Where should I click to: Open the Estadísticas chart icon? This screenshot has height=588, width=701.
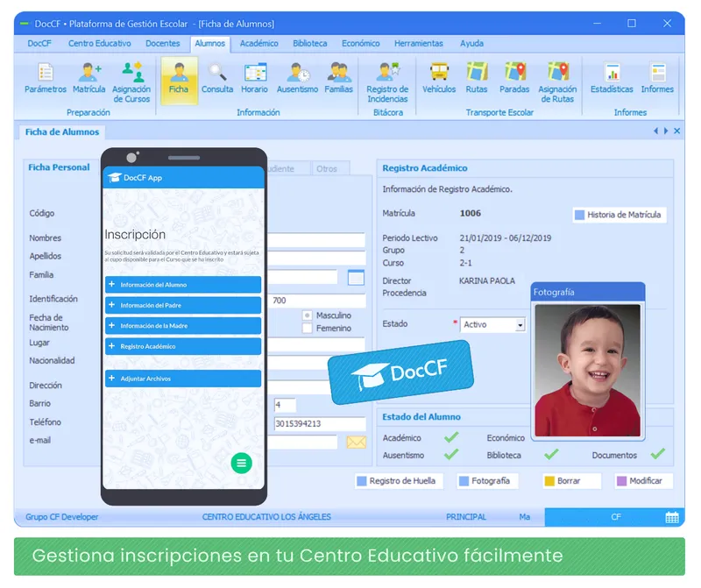(x=612, y=78)
